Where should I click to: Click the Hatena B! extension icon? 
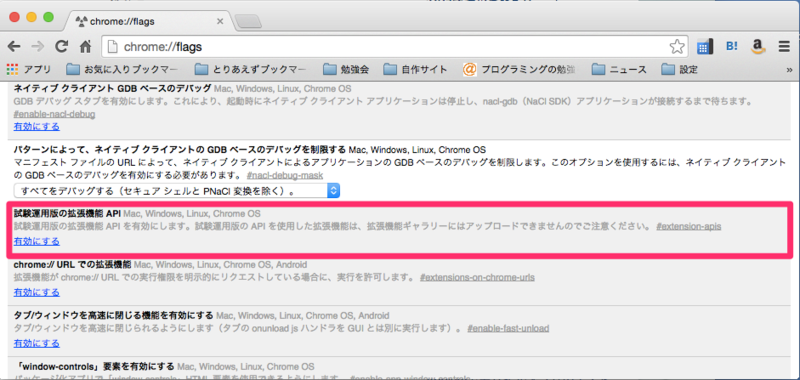(732, 47)
